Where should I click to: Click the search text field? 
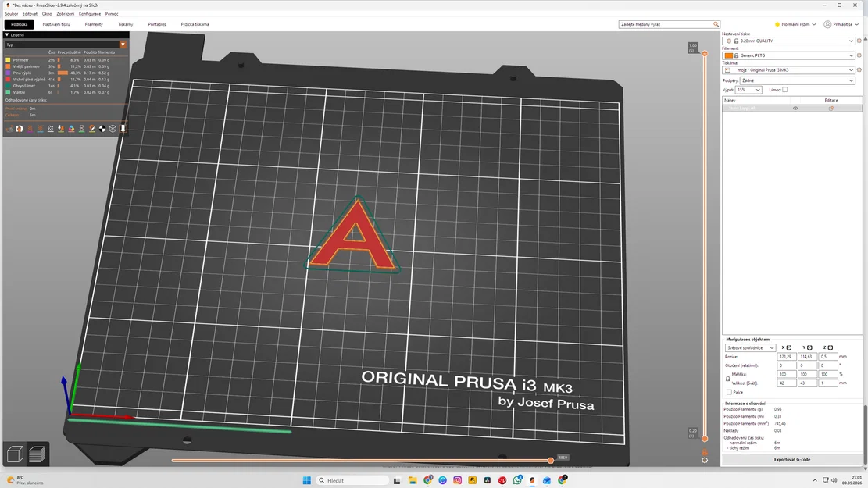[666, 24]
